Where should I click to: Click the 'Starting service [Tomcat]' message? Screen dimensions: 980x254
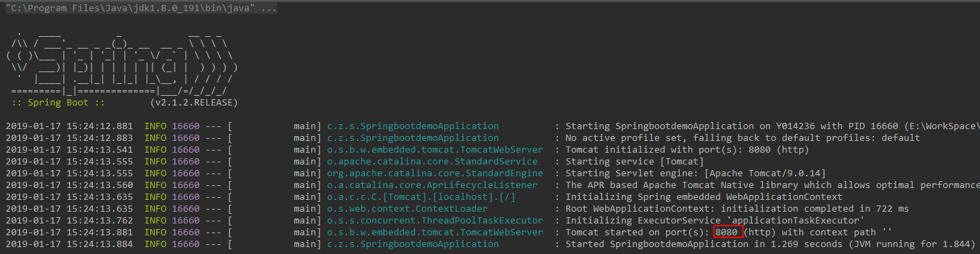pos(634,161)
